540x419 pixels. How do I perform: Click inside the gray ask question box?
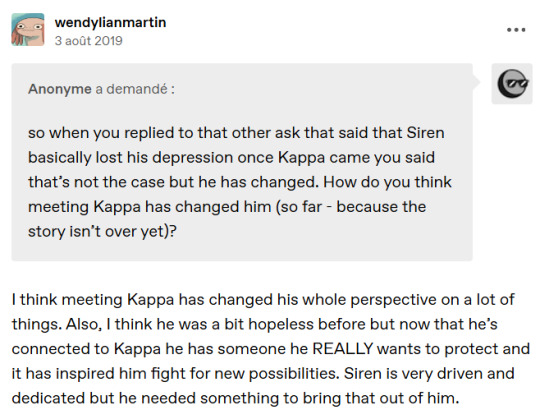(242, 162)
